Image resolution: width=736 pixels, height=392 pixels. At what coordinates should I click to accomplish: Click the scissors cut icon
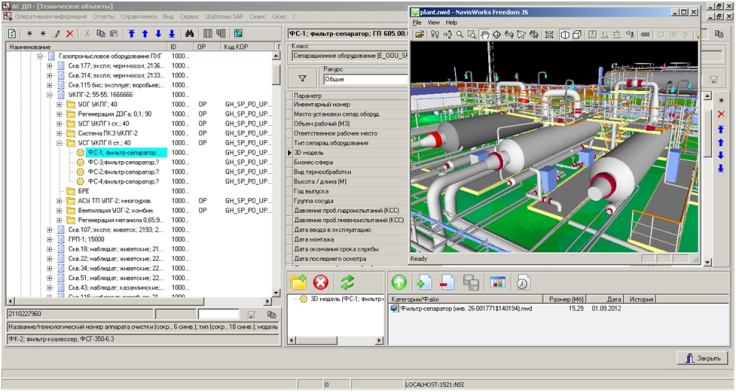87,33
